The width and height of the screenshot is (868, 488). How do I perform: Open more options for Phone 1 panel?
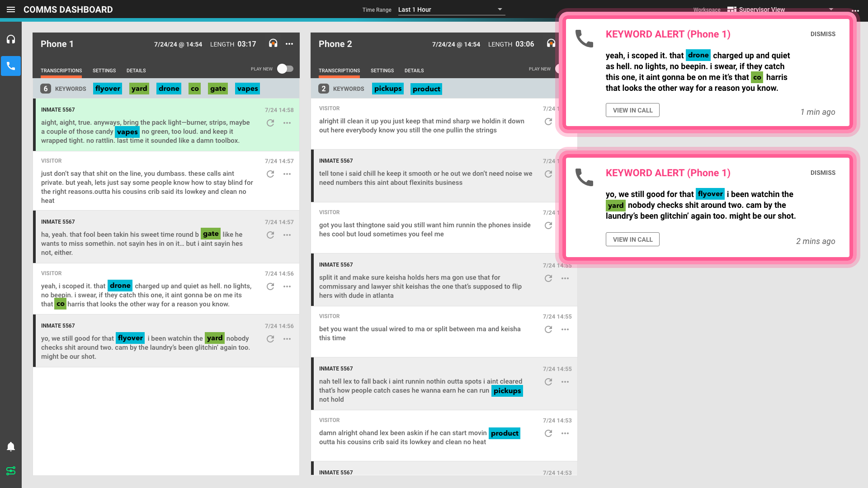289,44
